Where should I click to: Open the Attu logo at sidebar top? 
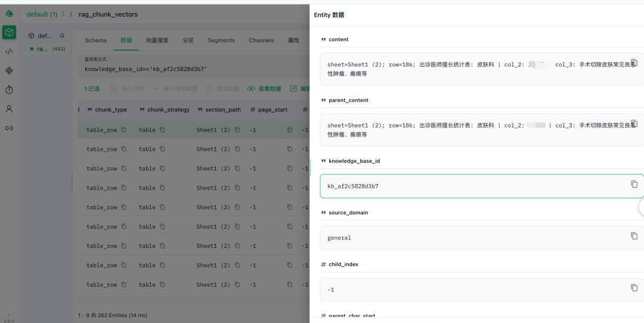point(9,14)
